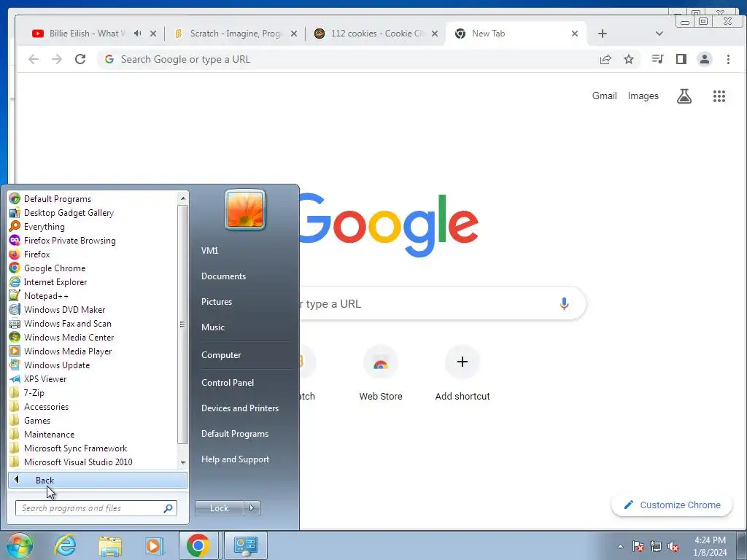Close the Scratch tab
747x560 pixels.
(x=294, y=34)
